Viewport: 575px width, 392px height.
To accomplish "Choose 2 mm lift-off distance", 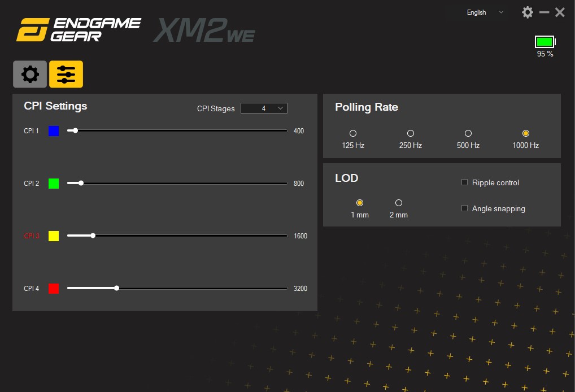I will coord(399,203).
